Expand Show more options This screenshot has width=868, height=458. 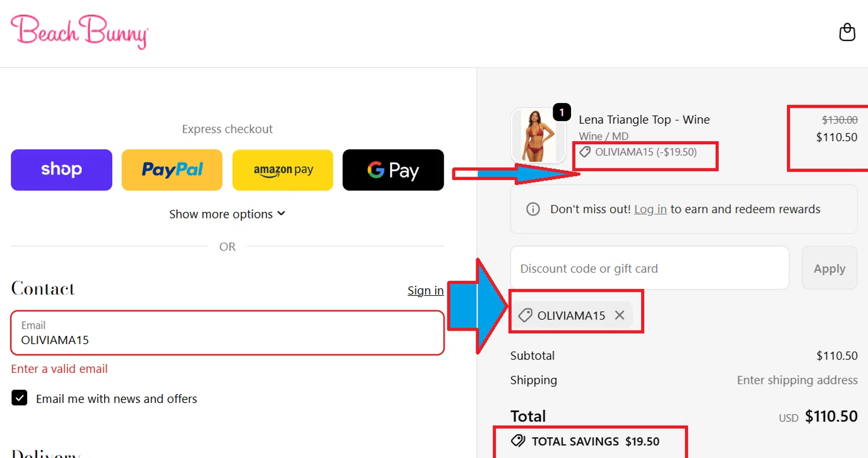click(x=221, y=214)
